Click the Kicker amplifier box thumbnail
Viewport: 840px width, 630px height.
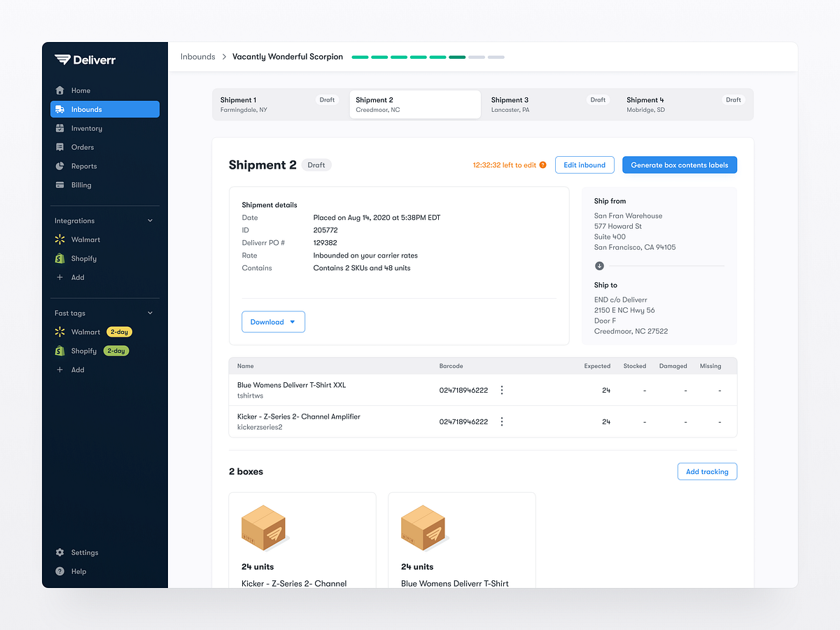pos(264,527)
